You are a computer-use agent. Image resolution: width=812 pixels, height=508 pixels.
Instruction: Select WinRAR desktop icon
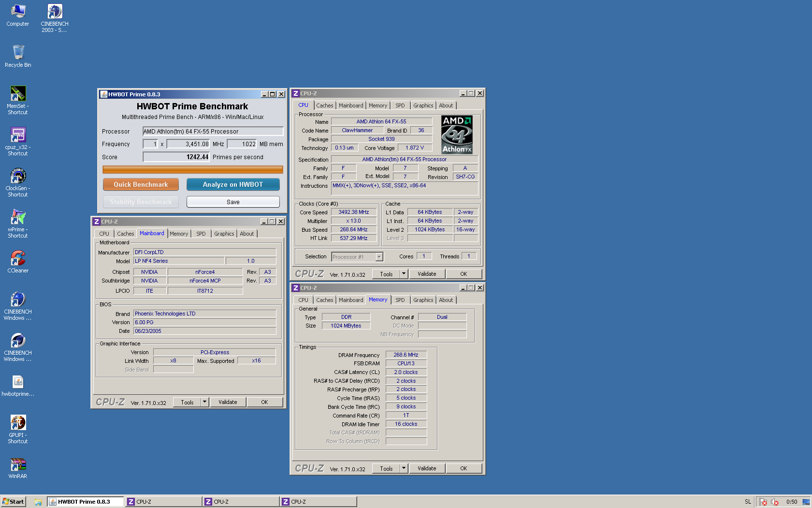[x=18, y=468]
